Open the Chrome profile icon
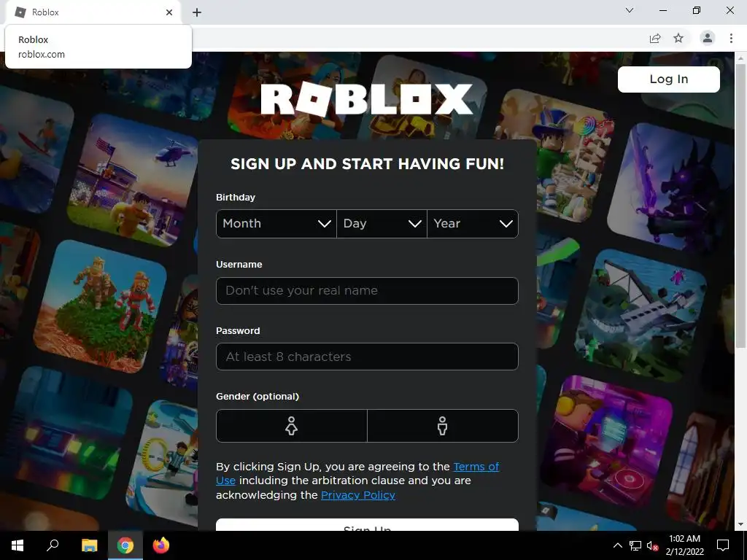This screenshot has width=747, height=560. pyautogui.click(x=708, y=38)
